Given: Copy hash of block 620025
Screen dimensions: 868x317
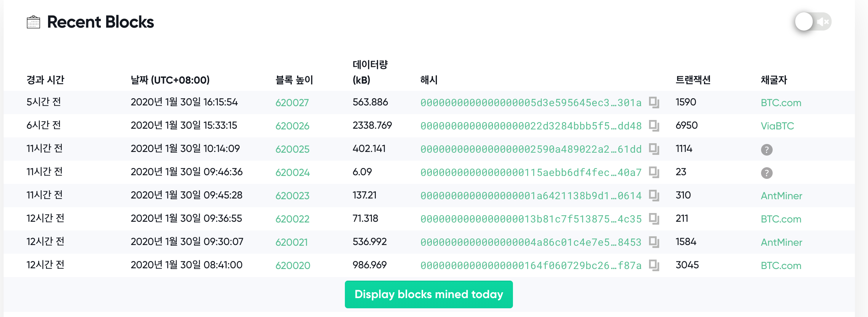Looking at the screenshot, I should pos(654,149).
